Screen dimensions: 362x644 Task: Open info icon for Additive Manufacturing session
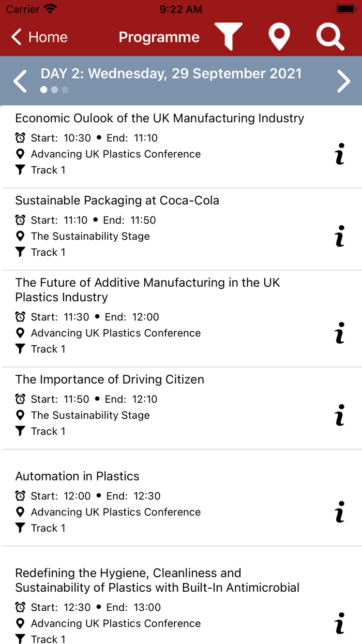(340, 333)
